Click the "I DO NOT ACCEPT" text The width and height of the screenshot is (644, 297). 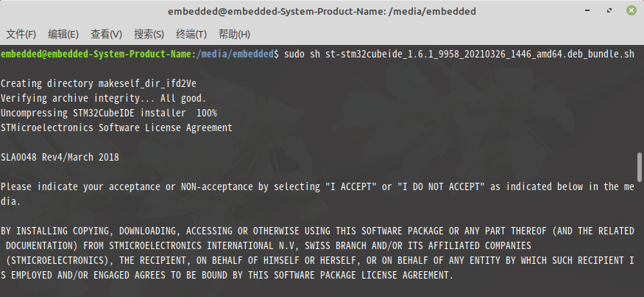441,186
